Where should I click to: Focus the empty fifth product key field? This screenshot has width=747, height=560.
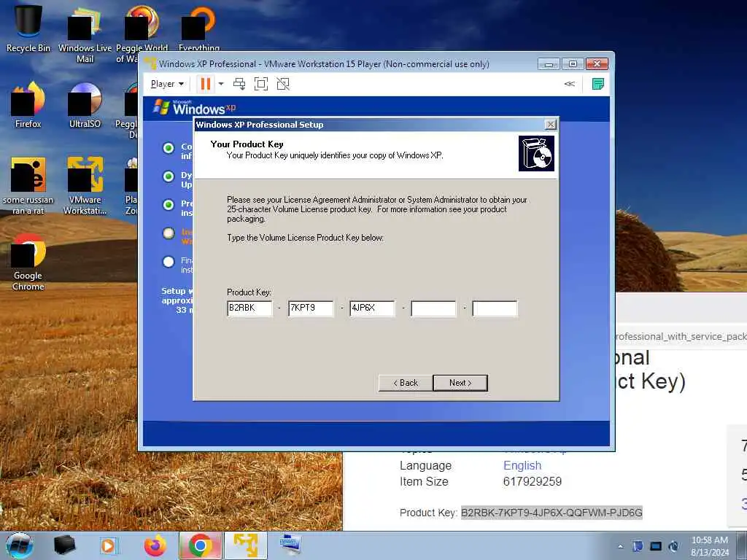coord(495,308)
